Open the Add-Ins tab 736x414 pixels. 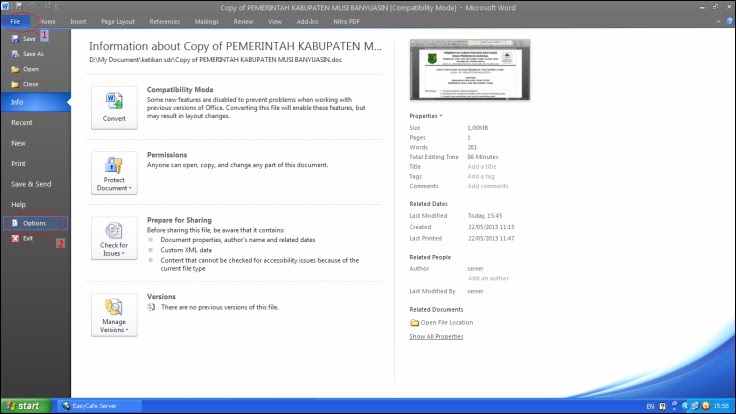pos(307,22)
